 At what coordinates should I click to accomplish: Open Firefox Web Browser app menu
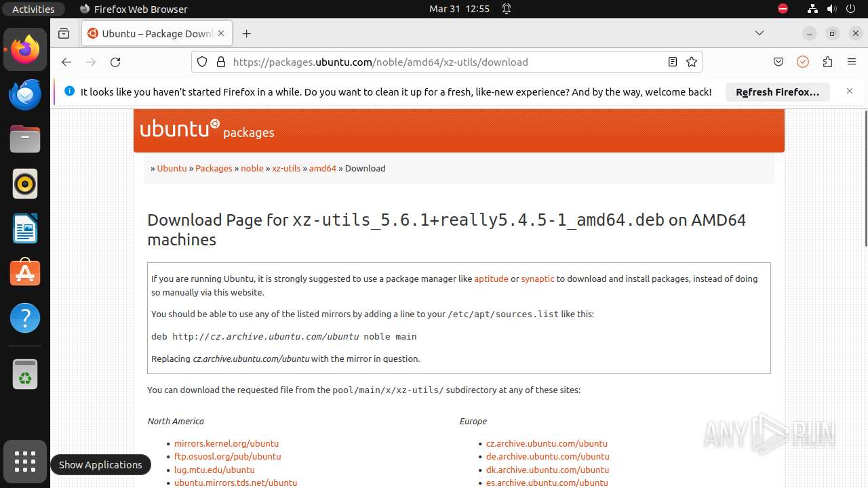pyautogui.click(x=134, y=9)
